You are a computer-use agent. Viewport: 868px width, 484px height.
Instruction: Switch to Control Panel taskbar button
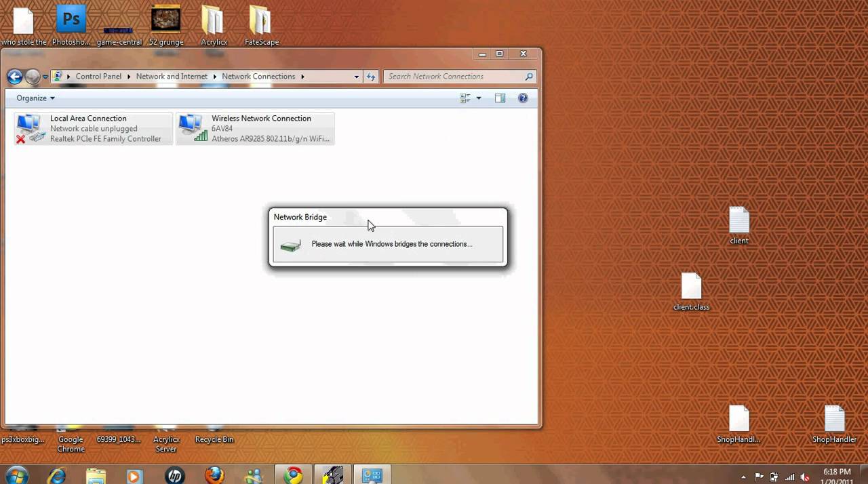[372, 475]
